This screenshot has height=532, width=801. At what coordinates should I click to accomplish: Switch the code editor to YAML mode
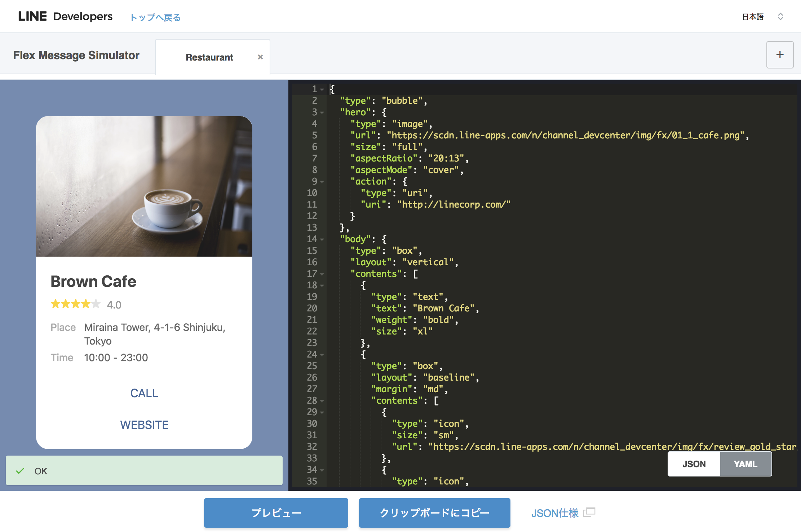click(x=745, y=464)
